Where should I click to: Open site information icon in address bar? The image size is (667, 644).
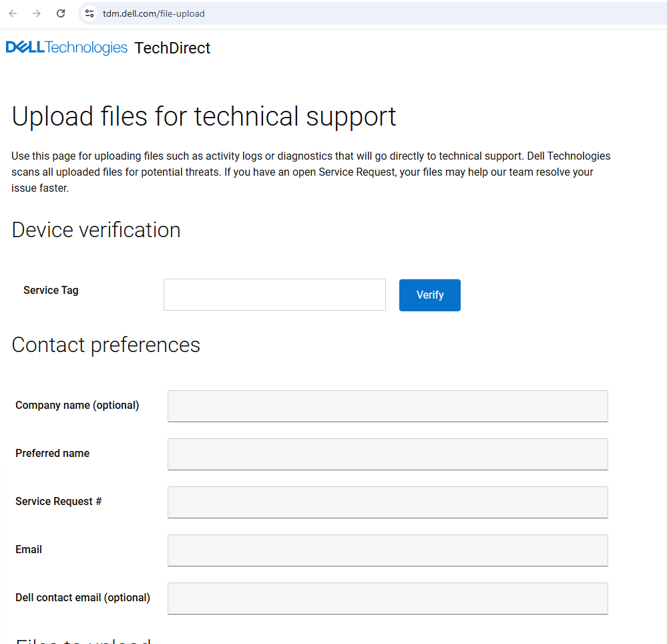(x=89, y=13)
